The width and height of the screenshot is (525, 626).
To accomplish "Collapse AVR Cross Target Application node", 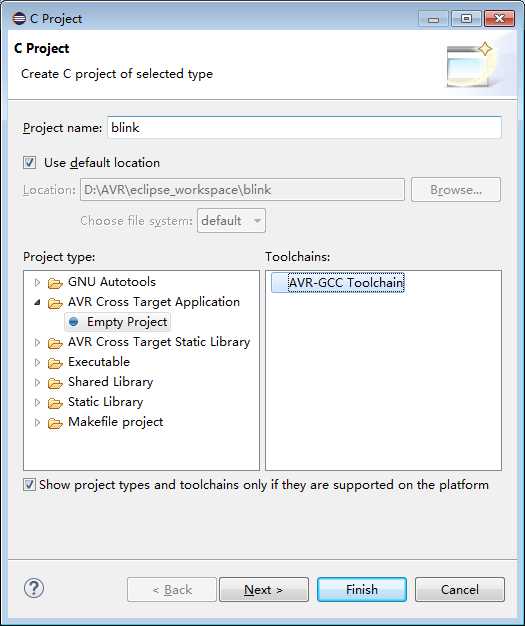I will 37,302.
